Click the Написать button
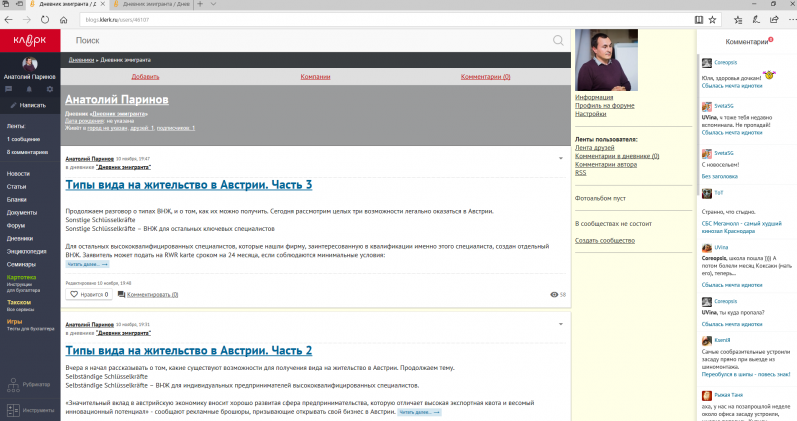Viewport: 797px width, 421px height. pos(28,104)
